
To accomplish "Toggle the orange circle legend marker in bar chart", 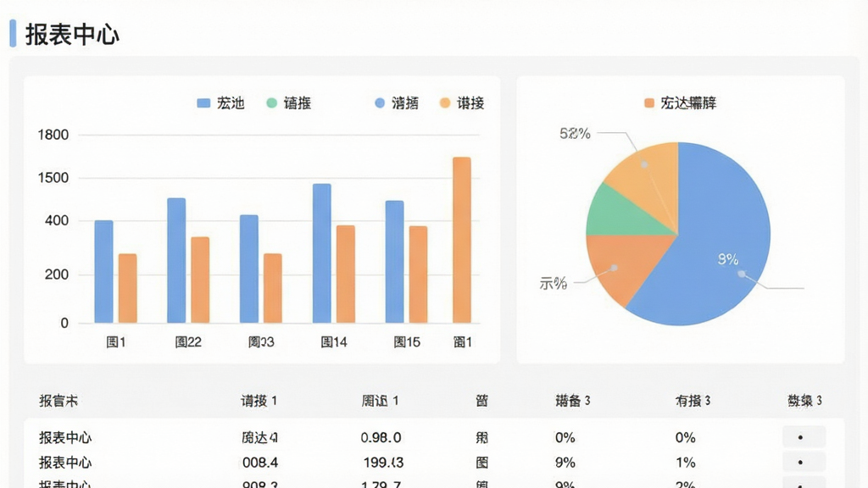I will [x=444, y=103].
